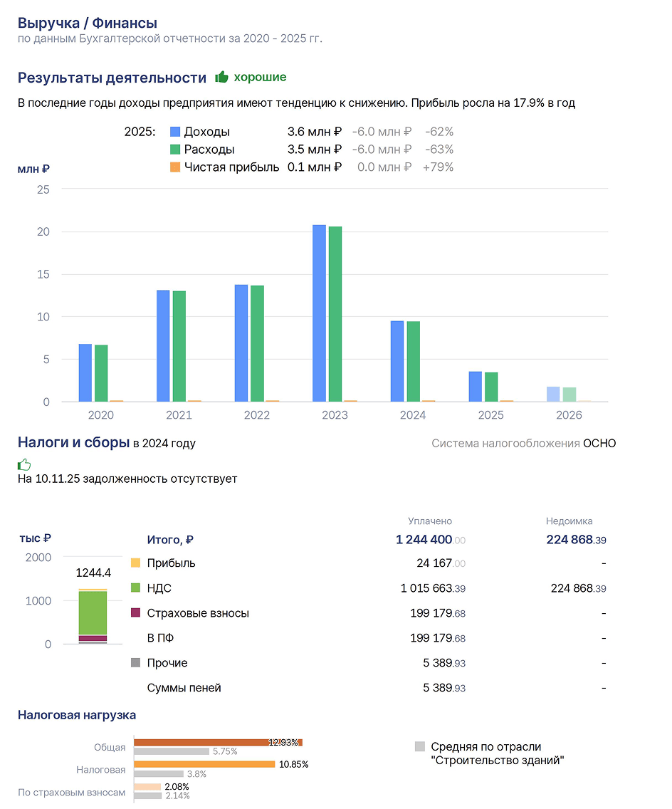Click the orange "Налоговая" 10.85% bar

(204, 764)
